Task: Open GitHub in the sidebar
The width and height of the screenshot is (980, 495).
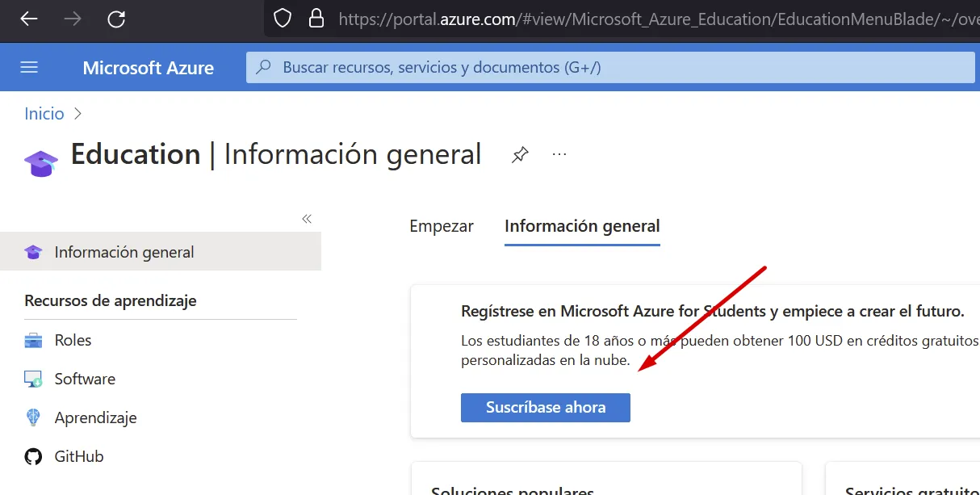Action: point(79,456)
